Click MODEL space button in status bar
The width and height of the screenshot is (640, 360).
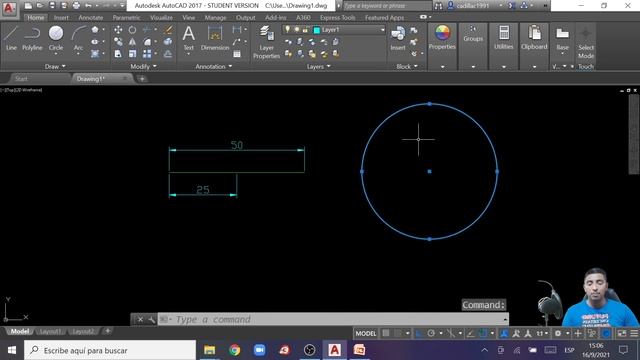click(366, 333)
